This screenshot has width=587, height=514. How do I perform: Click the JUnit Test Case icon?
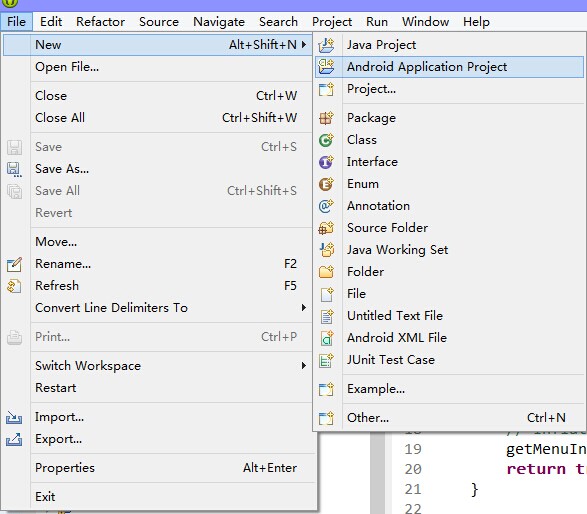326,360
